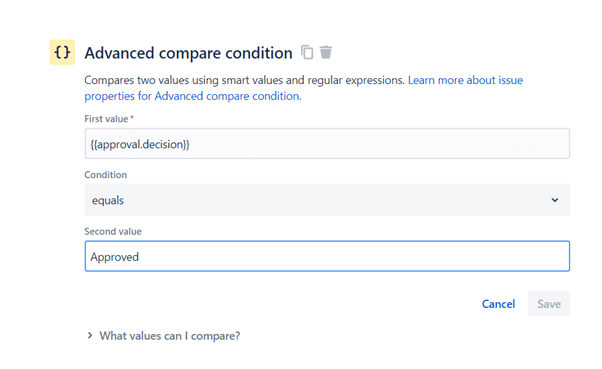This screenshot has width=602, height=369.
Task: Open the Condition dropdown showing equals
Action: click(327, 200)
